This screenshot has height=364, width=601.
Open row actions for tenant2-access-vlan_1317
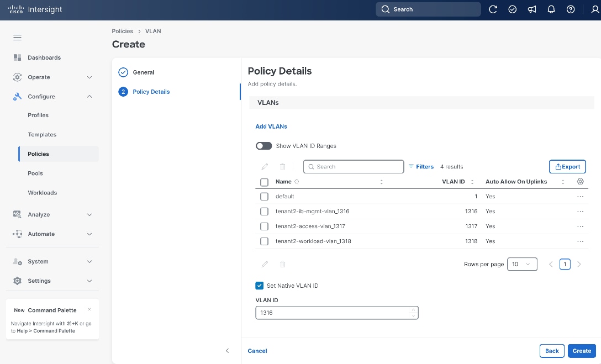point(581,226)
